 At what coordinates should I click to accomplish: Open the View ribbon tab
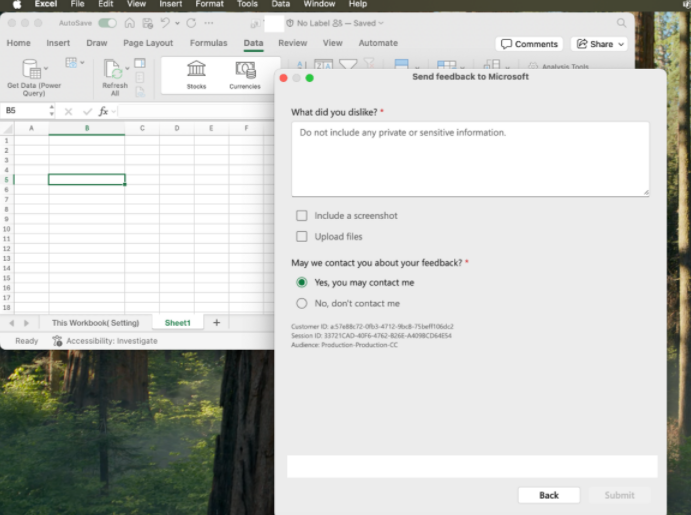[332, 43]
